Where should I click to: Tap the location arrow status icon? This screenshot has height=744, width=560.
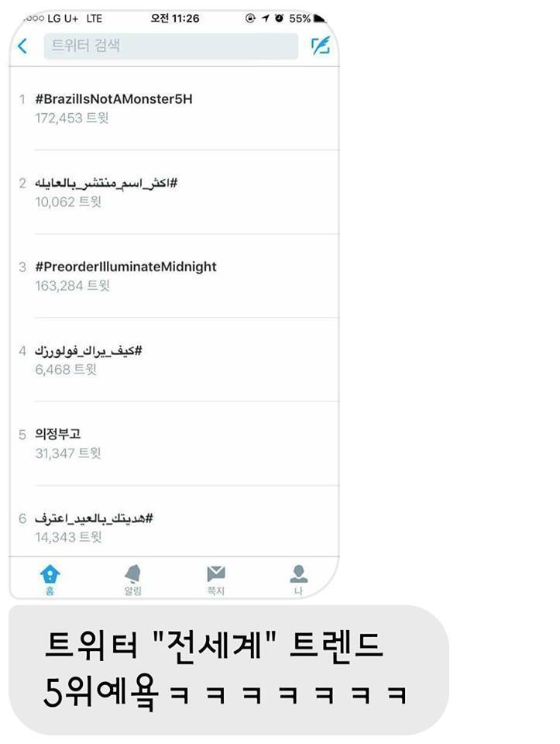click(x=266, y=18)
